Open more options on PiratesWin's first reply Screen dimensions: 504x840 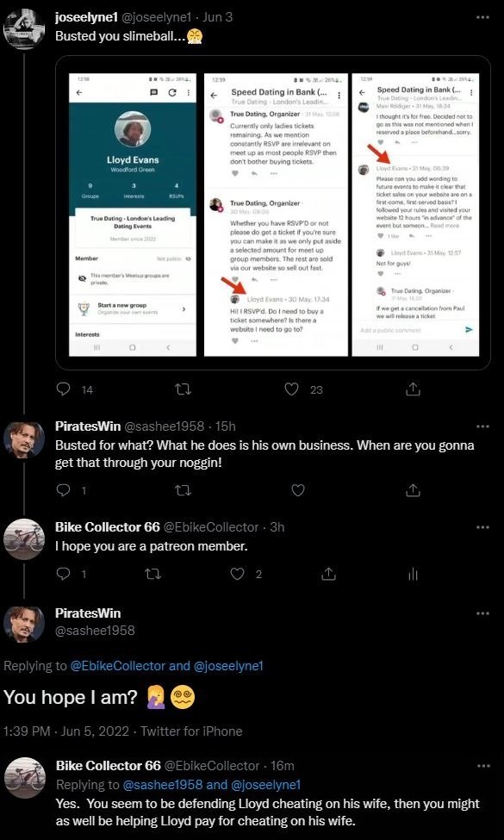(482, 426)
